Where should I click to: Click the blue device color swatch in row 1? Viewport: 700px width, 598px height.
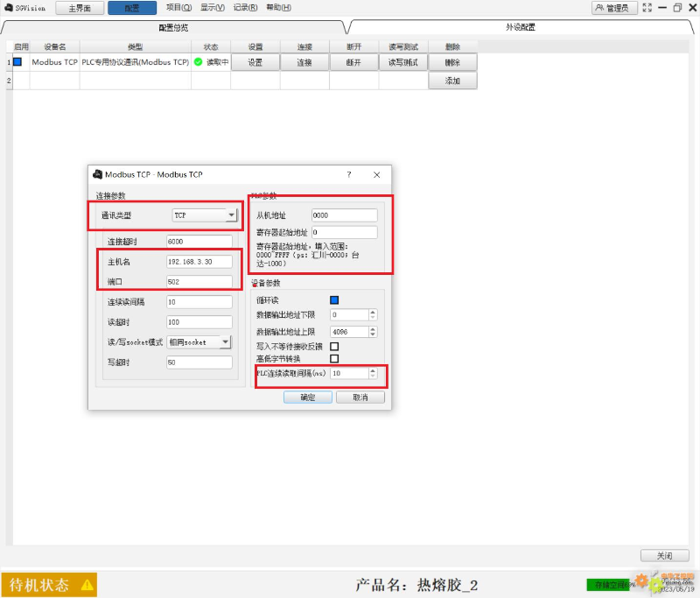pyautogui.click(x=18, y=62)
